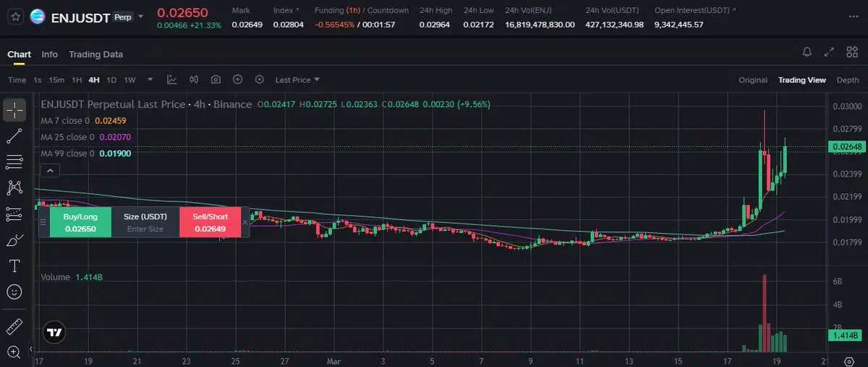Select the 15m interval
868x367 pixels.
click(56, 80)
